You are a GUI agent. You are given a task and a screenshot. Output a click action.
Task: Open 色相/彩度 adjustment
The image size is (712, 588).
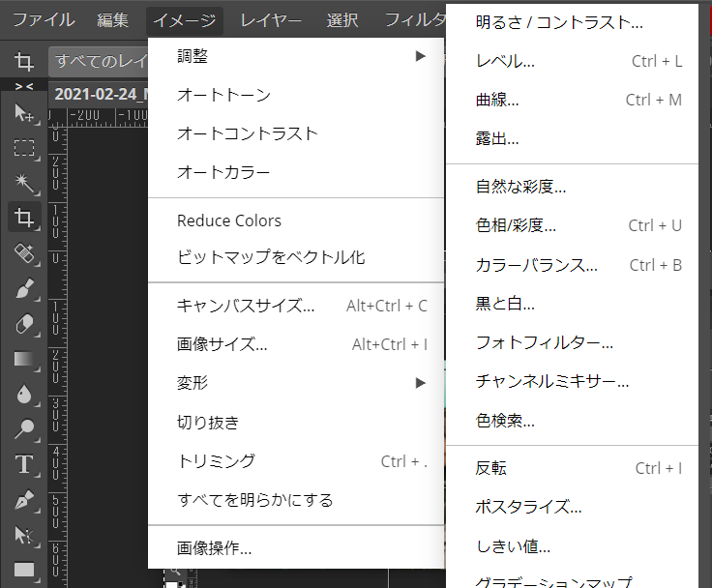click(x=572, y=225)
